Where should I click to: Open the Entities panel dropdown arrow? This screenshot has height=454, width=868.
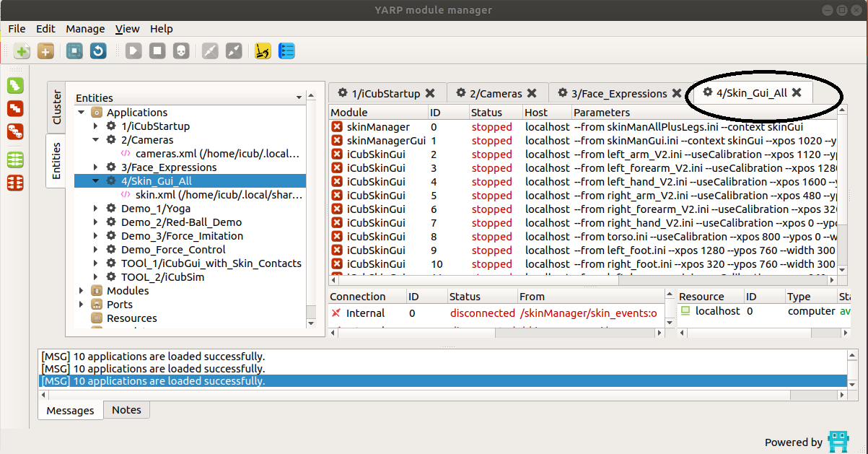pyautogui.click(x=299, y=98)
